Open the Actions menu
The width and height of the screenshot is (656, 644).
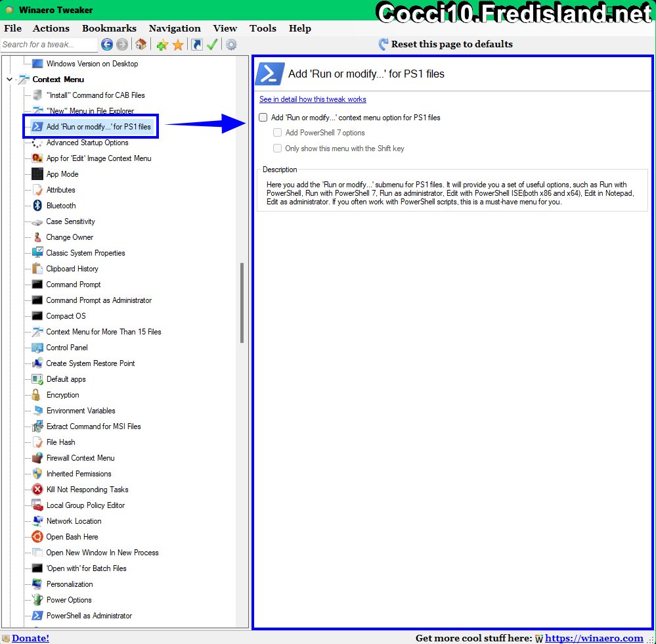click(x=51, y=28)
